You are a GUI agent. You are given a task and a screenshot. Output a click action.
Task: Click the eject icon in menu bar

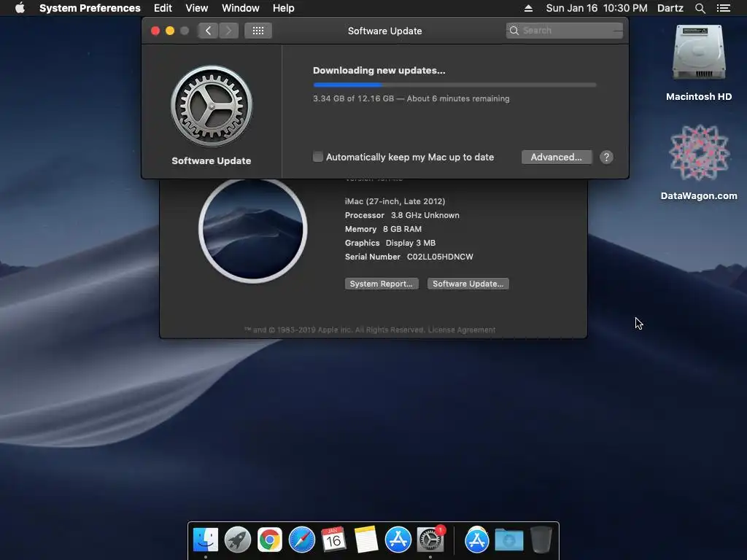pos(528,8)
